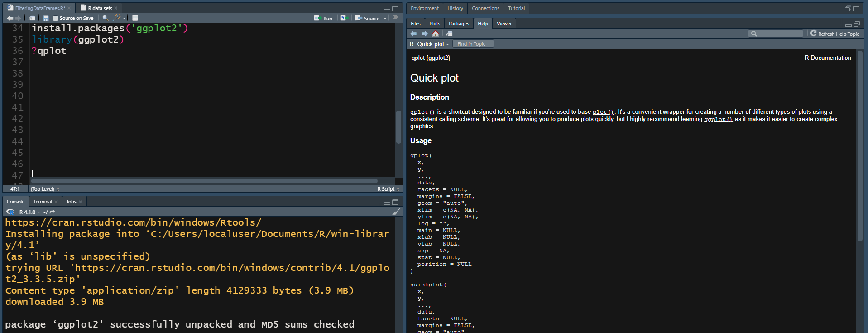
Task: Show help topic in new window
Action: click(449, 34)
